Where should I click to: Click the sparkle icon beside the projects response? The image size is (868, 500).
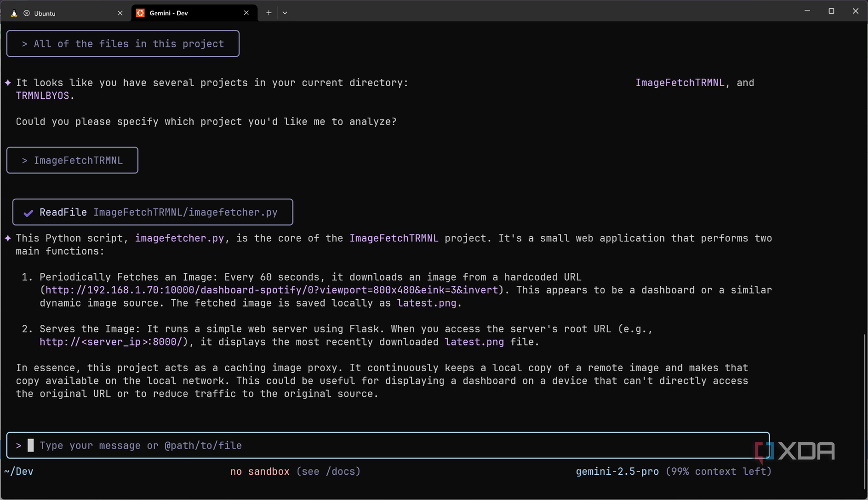[7, 82]
